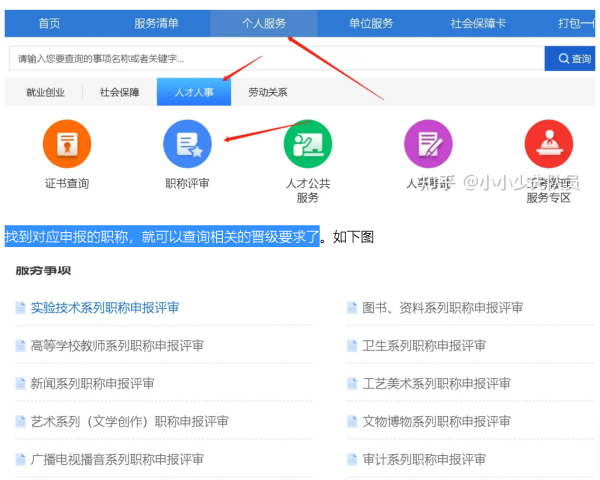Select 个人服务 in top navigation
The image size is (600, 480).
(264, 23)
